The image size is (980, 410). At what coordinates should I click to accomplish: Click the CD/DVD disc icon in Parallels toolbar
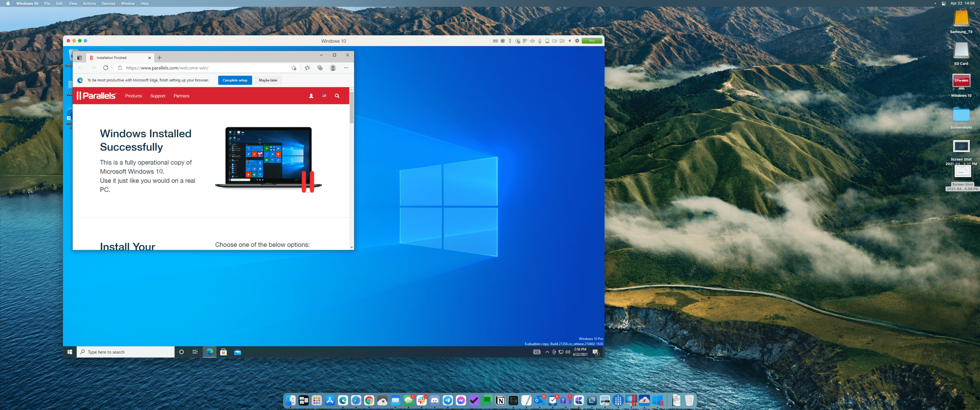[x=518, y=41]
